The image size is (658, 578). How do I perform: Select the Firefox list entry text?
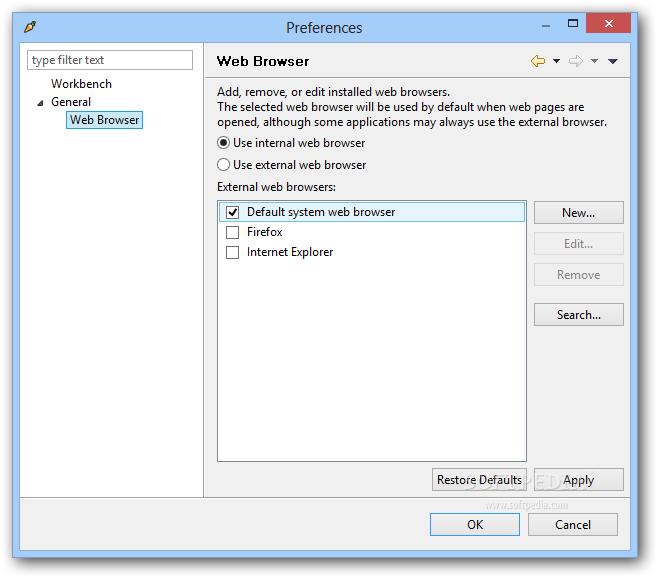tap(264, 232)
